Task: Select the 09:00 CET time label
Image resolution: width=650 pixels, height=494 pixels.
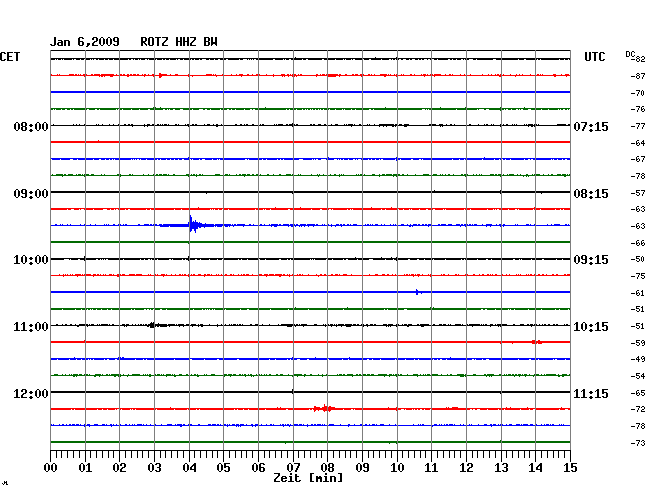Action: (x=31, y=194)
